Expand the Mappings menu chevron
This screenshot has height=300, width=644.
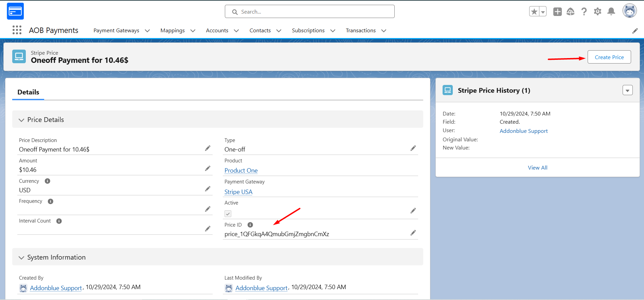[x=193, y=31]
